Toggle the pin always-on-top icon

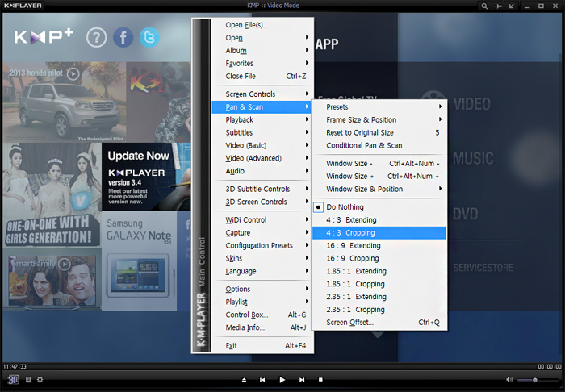[x=498, y=6]
